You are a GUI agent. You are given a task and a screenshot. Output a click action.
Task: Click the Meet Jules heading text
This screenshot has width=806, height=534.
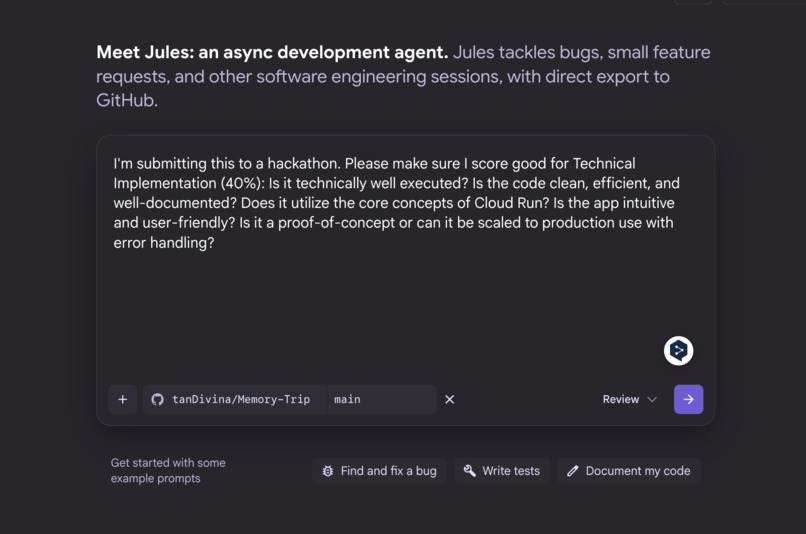pyautogui.click(x=272, y=52)
